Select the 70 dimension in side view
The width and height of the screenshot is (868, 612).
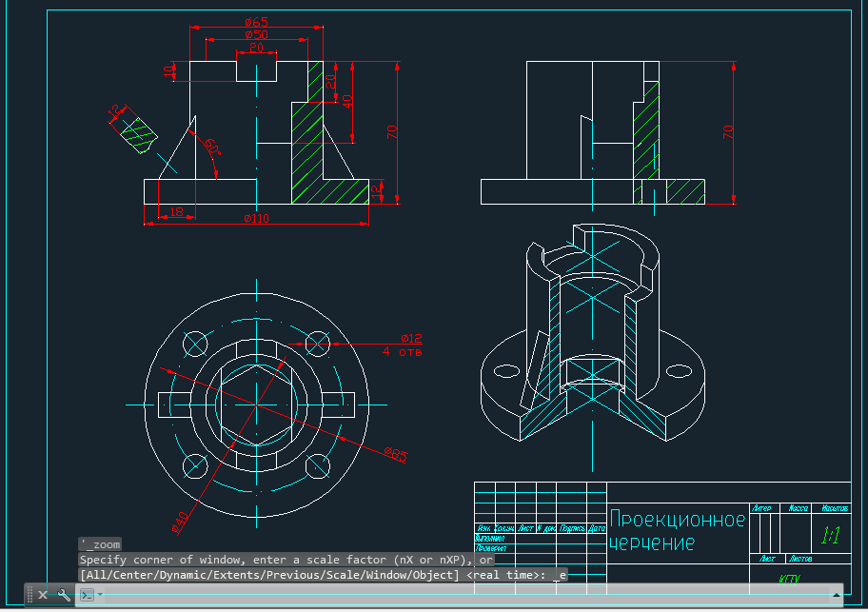tap(727, 132)
